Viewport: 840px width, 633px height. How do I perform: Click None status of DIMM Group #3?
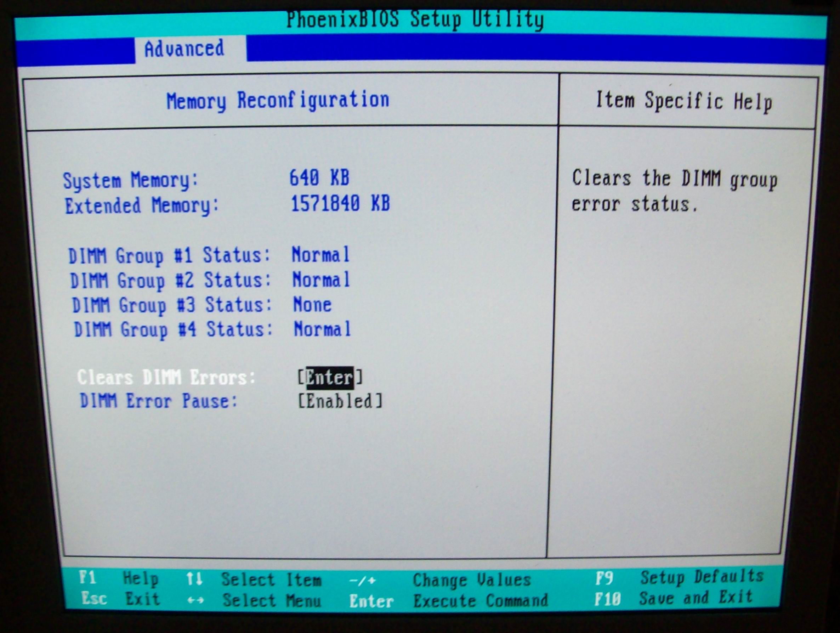pyautogui.click(x=313, y=305)
